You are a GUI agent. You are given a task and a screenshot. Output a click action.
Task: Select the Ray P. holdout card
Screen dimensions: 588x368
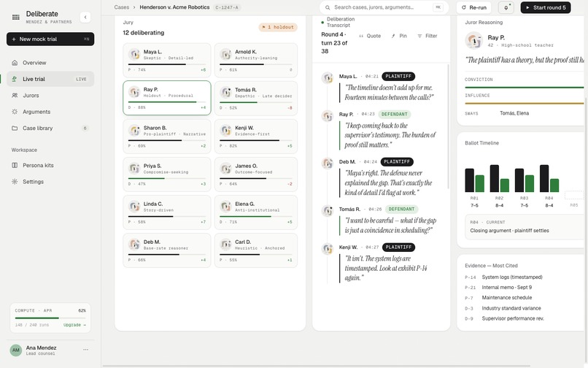click(x=167, y=98)
